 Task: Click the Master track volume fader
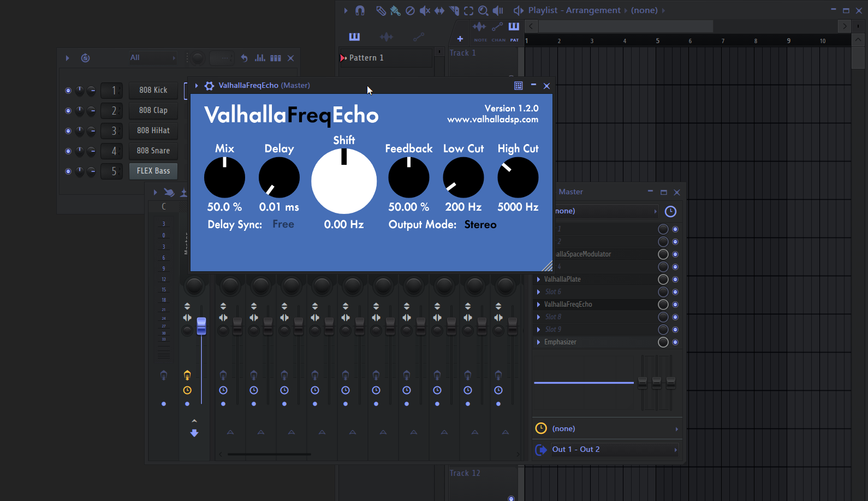tap(201, 326)
